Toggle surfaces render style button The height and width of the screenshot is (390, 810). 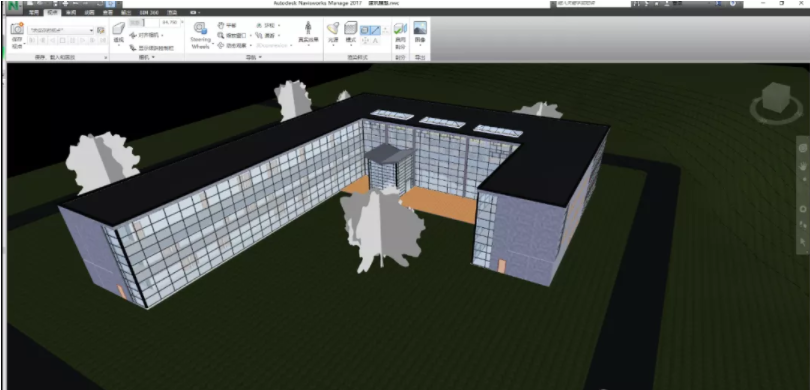365,30
